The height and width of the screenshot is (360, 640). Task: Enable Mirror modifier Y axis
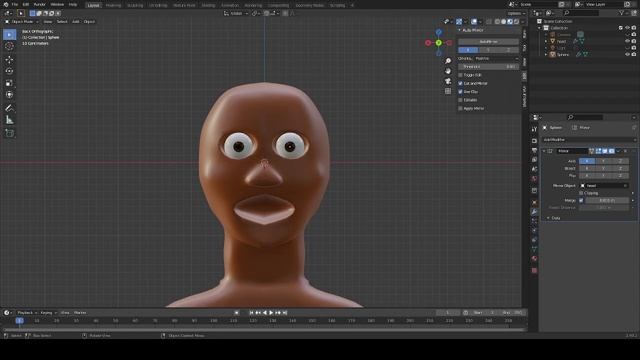pos(604,161)
